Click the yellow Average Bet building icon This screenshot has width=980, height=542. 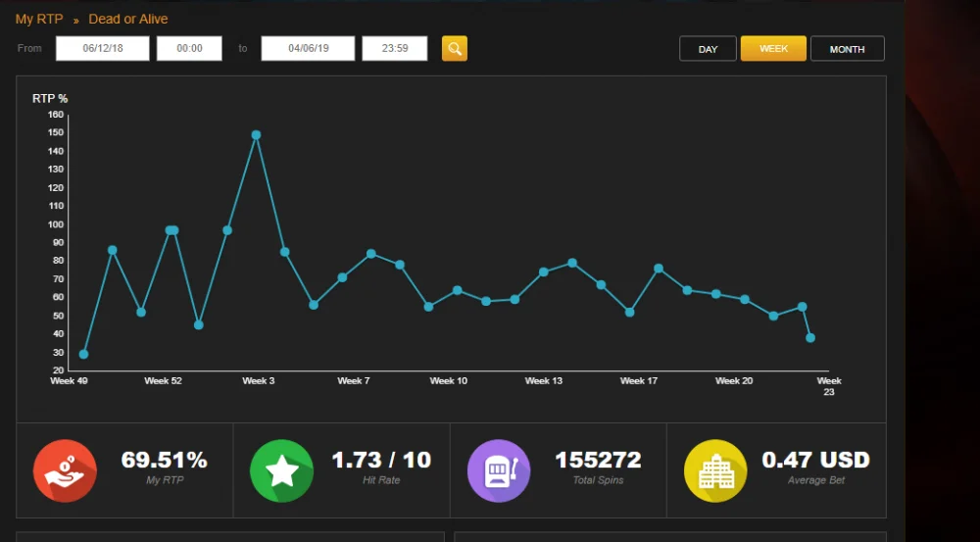tap(715, 470)
